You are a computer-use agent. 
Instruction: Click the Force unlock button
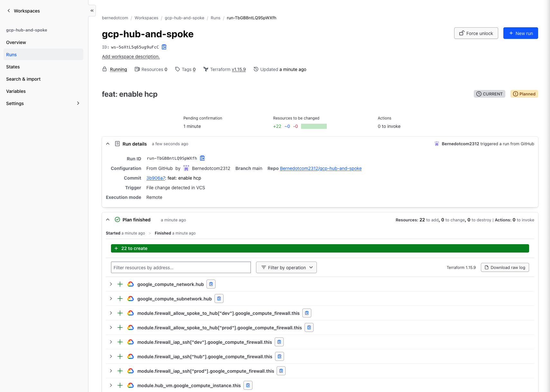tap(476, 33)
